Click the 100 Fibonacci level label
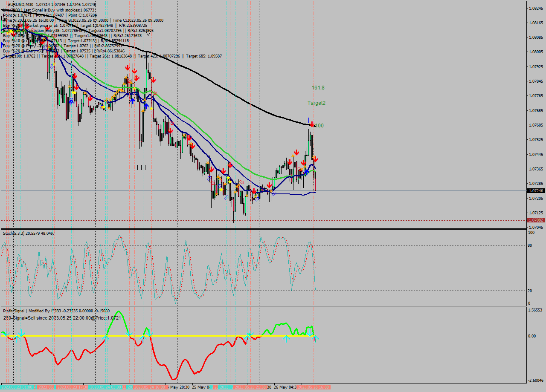Viewport: 546px width, 392px height. [319, 126]
